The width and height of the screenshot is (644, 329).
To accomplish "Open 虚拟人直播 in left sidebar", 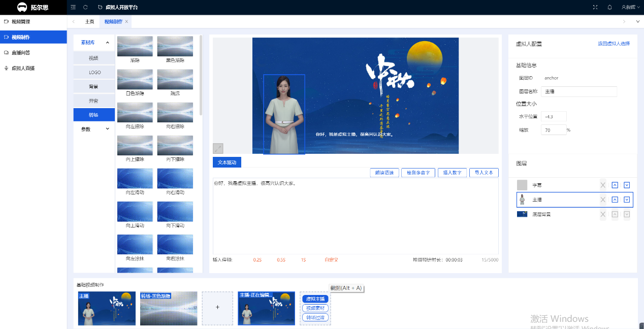I will point(23,68).
